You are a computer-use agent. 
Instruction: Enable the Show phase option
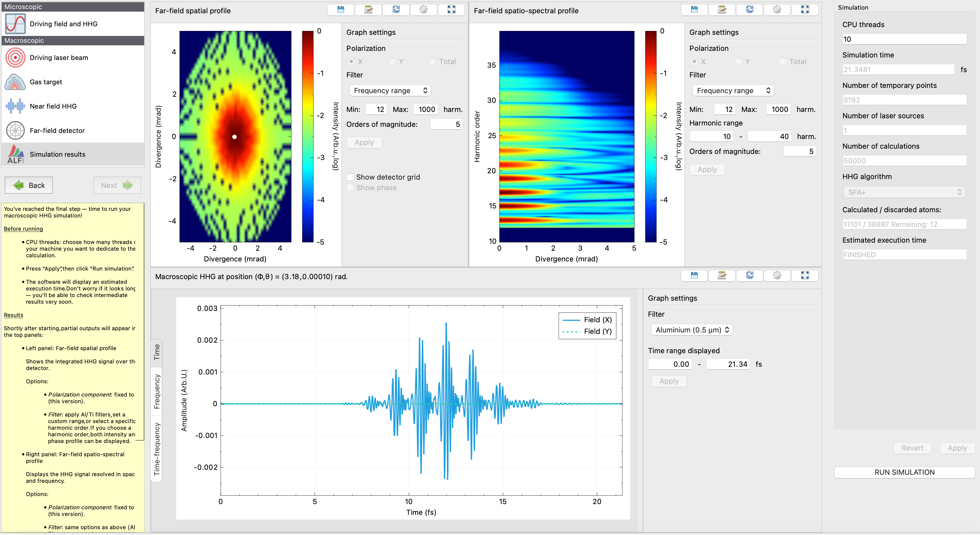[350, 187]
